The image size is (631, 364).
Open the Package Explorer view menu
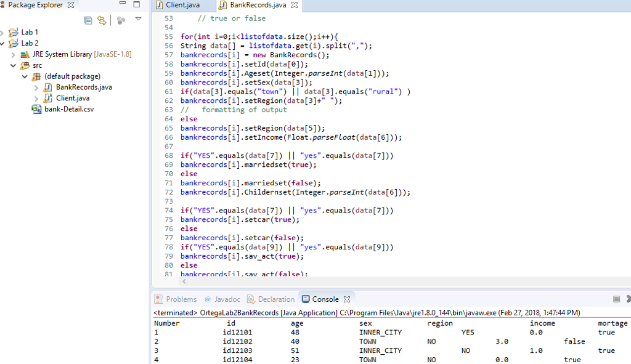point(137,20)
